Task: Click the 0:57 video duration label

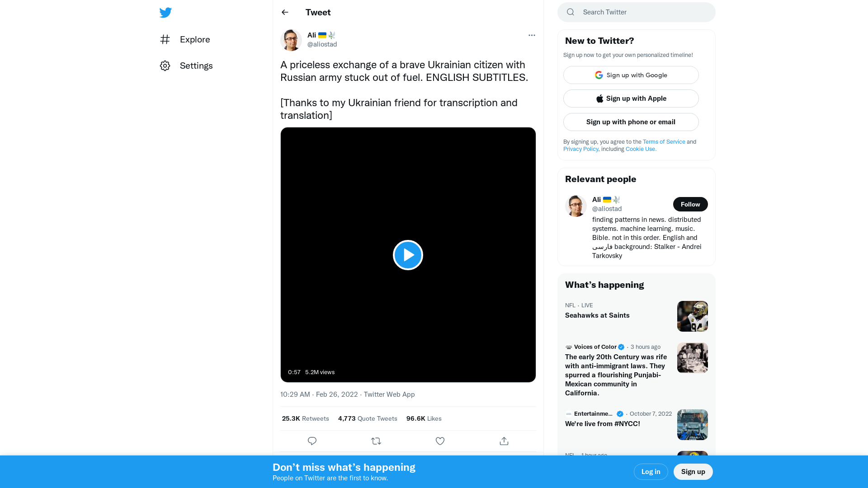Action: coord(294,372)
